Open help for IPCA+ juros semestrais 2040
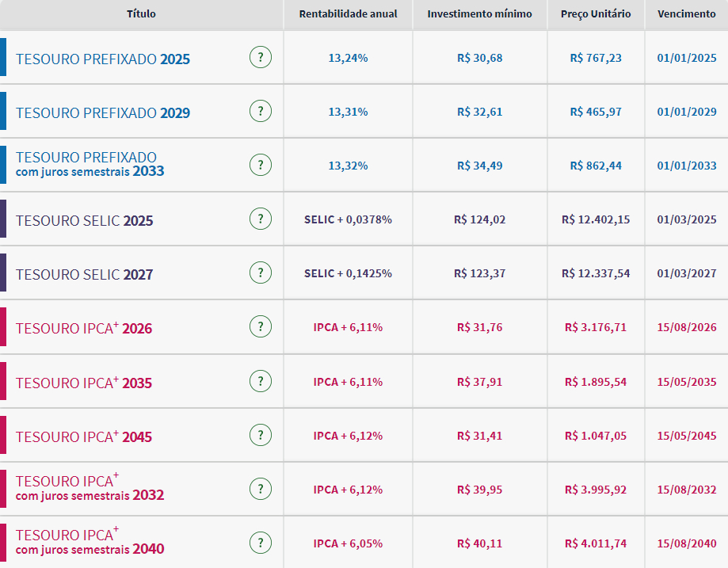This screenshot has width=728, height=568. click(x=261, y=543)
